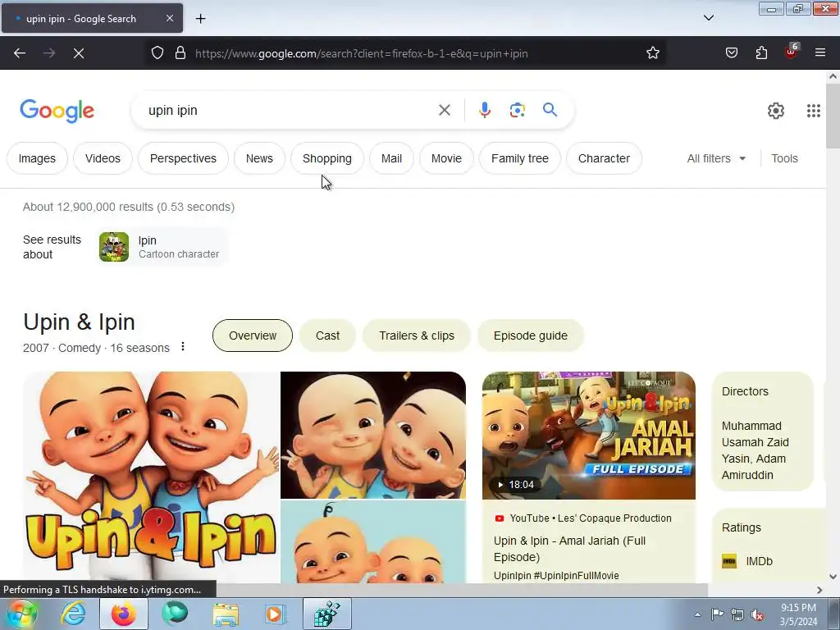Viewport: 840px width, 630px height.
Task: Open the large Upin & Ipin poster image
Action: pyautogui.click(x=151, y=477)
